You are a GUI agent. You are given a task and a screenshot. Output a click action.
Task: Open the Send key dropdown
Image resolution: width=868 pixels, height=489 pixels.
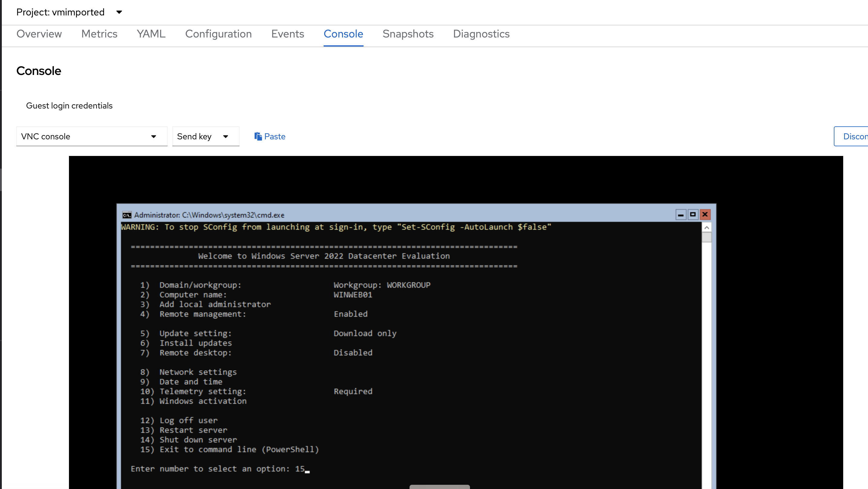point(206,136)
